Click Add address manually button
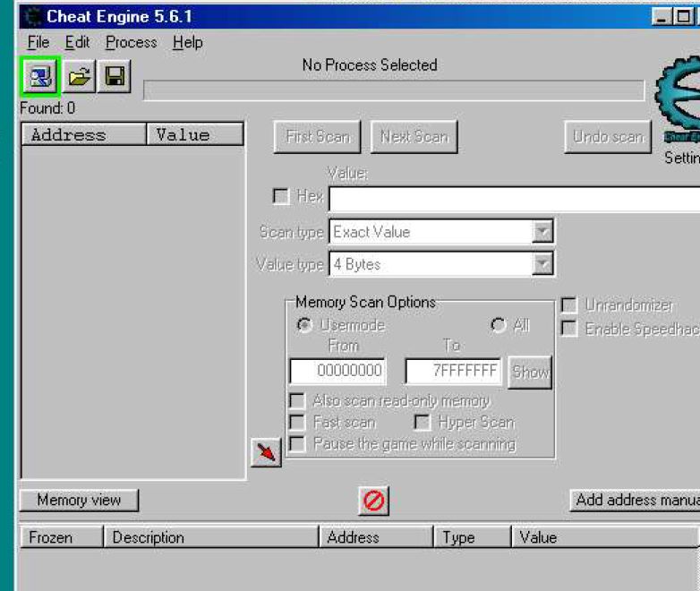Screen dimensions: 700x591 (636, 500)
